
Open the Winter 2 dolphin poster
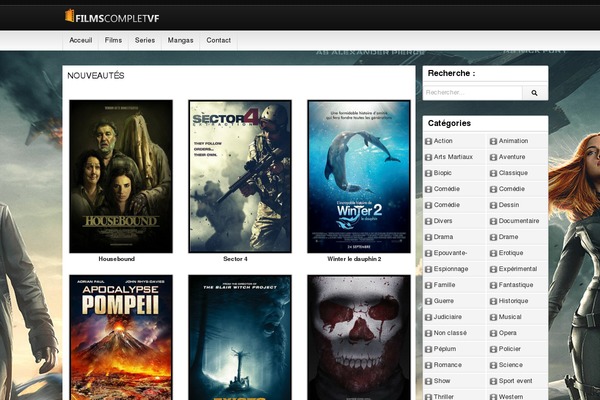tap(359, 176)
